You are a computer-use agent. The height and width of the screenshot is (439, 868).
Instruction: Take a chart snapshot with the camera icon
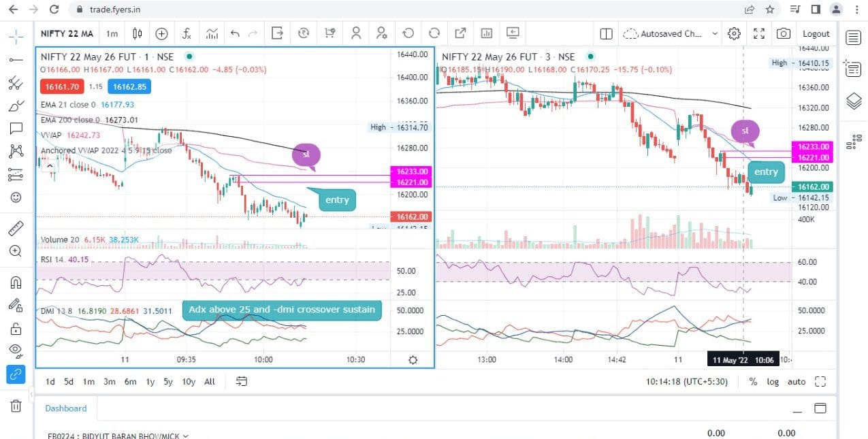click(x=784, y=33)
